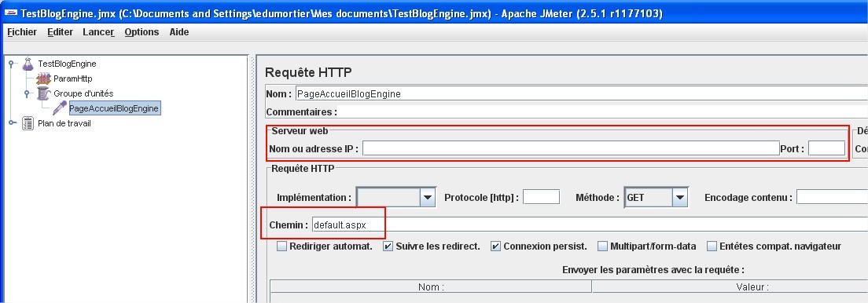Open the Options menu

click(142, 32)
